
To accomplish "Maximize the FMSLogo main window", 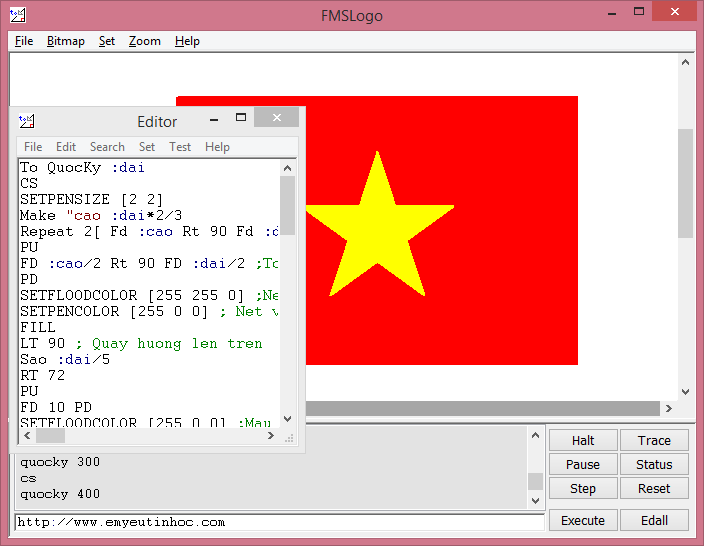I will coord(638,12).
